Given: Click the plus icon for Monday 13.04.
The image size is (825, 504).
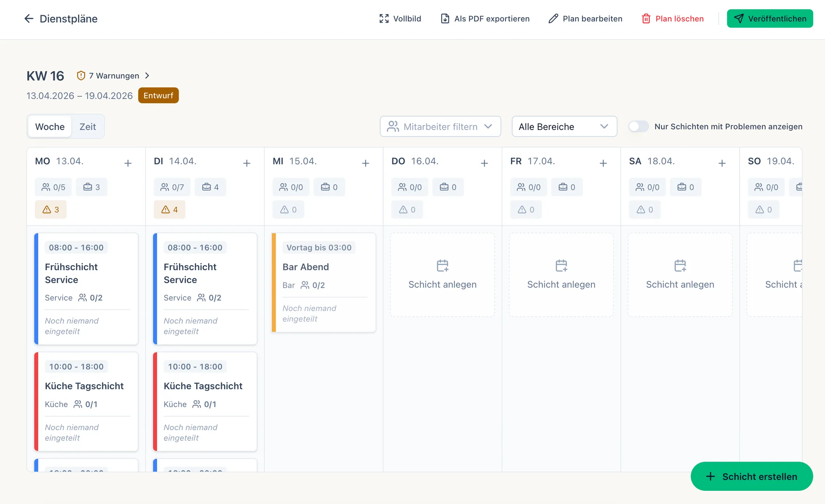Looking at the screenshot, I should [128, 163].
